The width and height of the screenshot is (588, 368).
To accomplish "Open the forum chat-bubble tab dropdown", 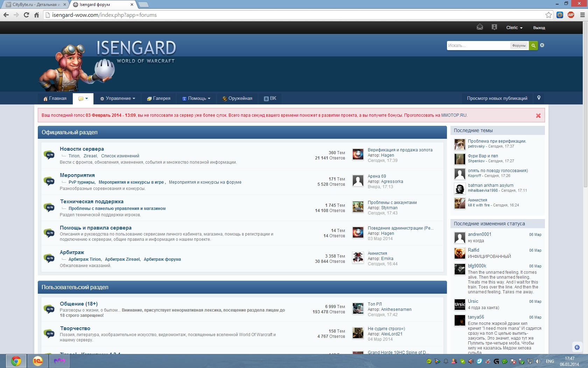I will click(x=83, y=98).
